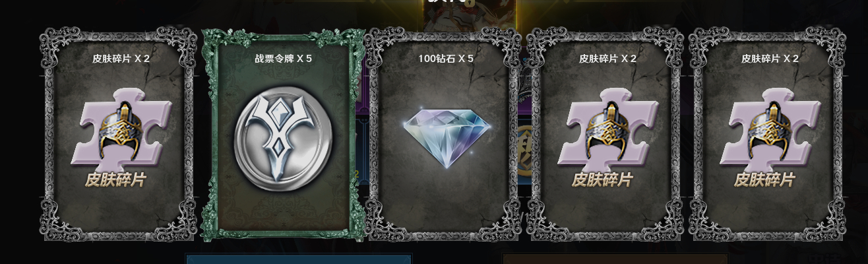The image size is (868, 264).
Task: Click "皮肤碎片 X 2" title on rightmost card
Action: click(770, 58)
